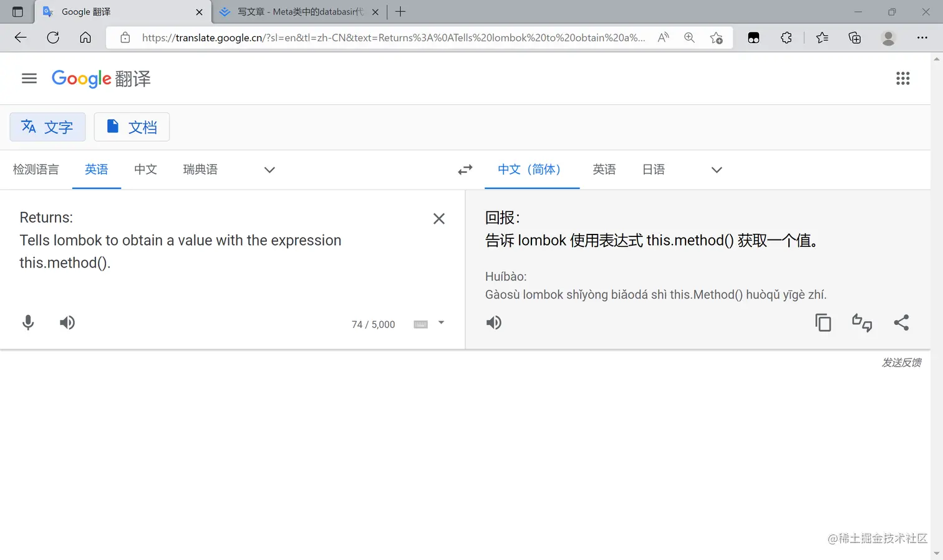Close the 写文章 tab

(375, 12)
